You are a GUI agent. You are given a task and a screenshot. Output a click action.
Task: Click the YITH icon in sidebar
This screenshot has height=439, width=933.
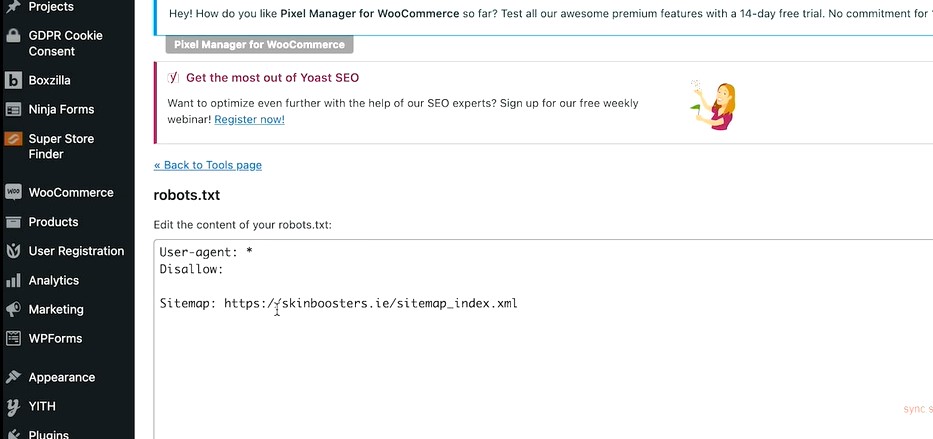pyautogui.click(x=13, y=407)
